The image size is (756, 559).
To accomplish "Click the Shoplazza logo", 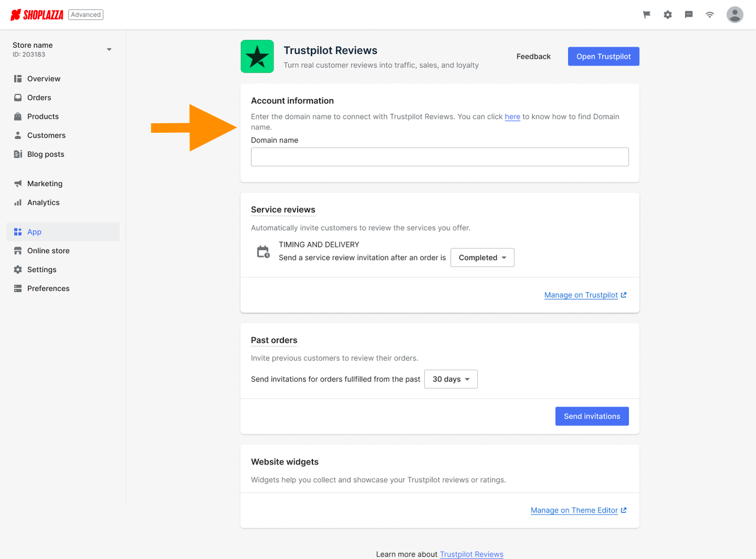I will click(x=37, y=15).
